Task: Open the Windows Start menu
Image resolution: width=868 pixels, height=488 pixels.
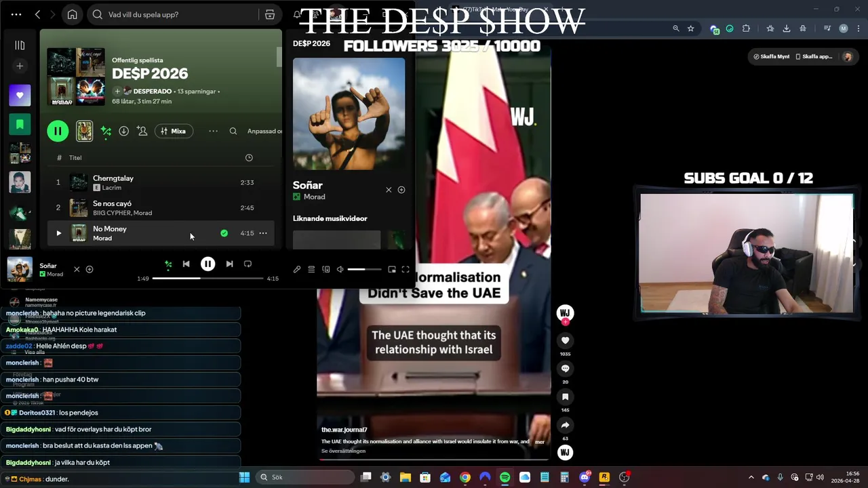Action: [x=244, y=477]
